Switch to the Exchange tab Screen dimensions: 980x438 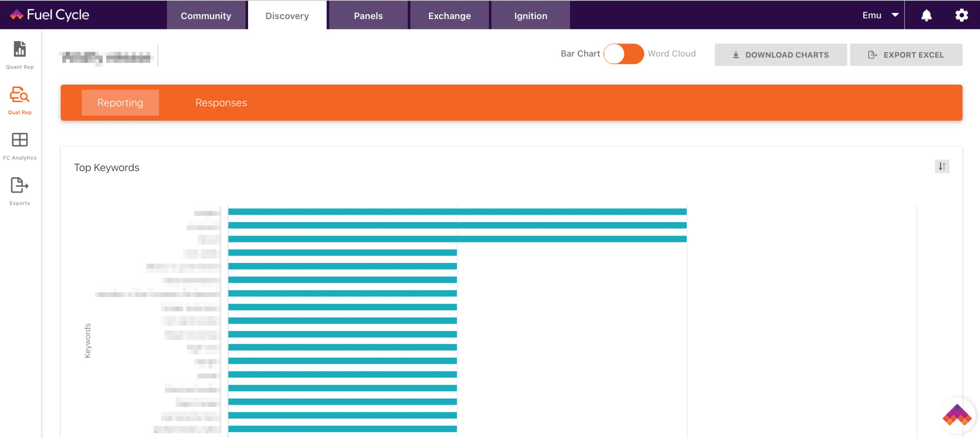[449, 15]
